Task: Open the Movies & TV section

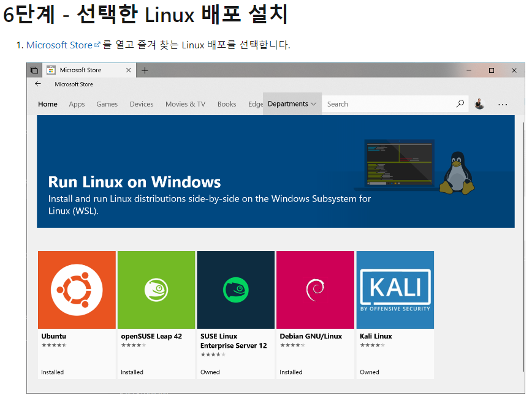Action: pyautogui.click(x=185, y=104)
